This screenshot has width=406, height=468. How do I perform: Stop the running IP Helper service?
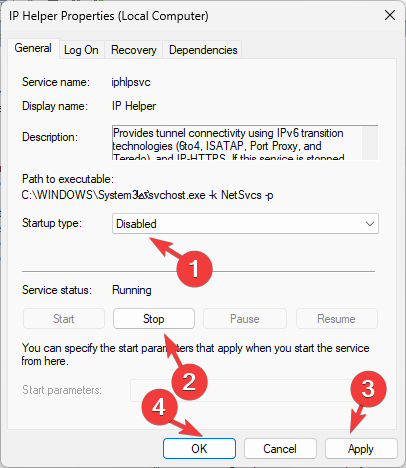coord(154,319)
